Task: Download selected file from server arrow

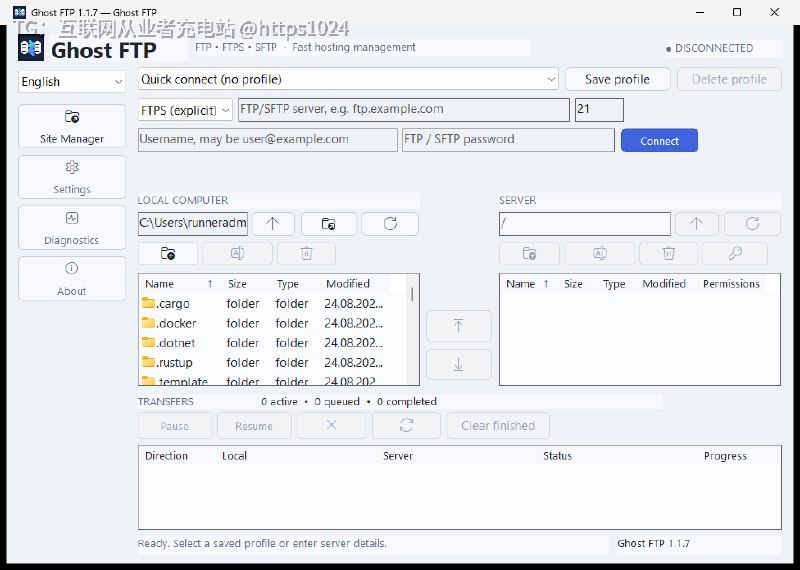Action: point(459,364)
